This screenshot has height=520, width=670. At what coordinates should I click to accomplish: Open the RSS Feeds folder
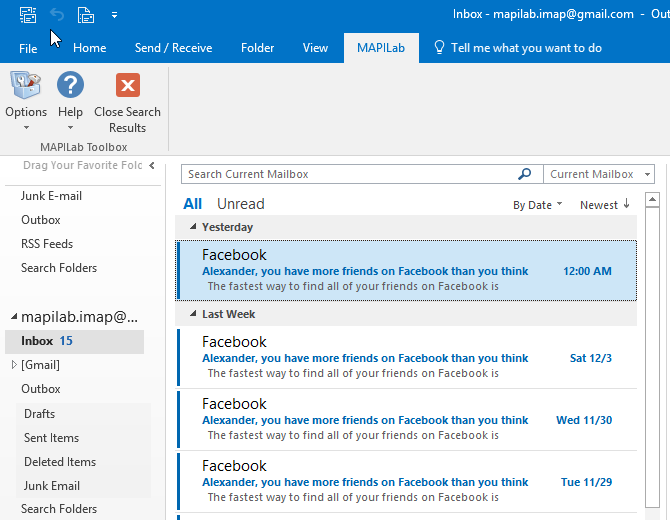pyautogui.click(x=47, y=244)
